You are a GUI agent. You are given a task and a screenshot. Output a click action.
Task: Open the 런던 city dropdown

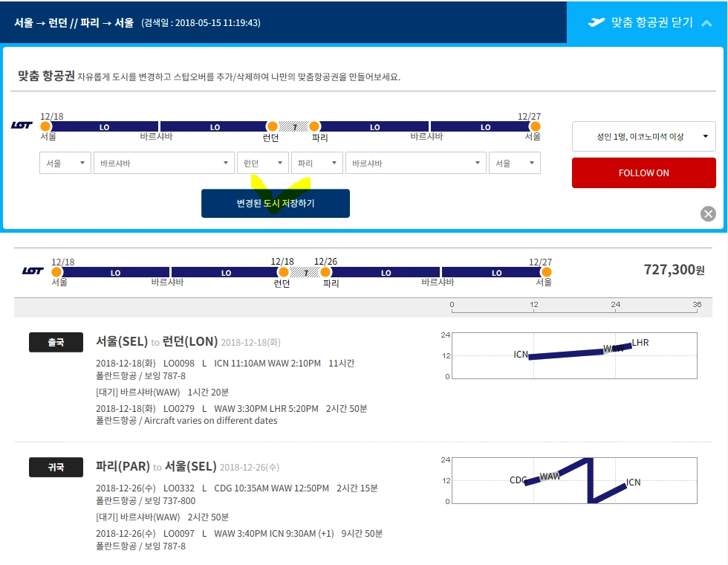[262, 162]
